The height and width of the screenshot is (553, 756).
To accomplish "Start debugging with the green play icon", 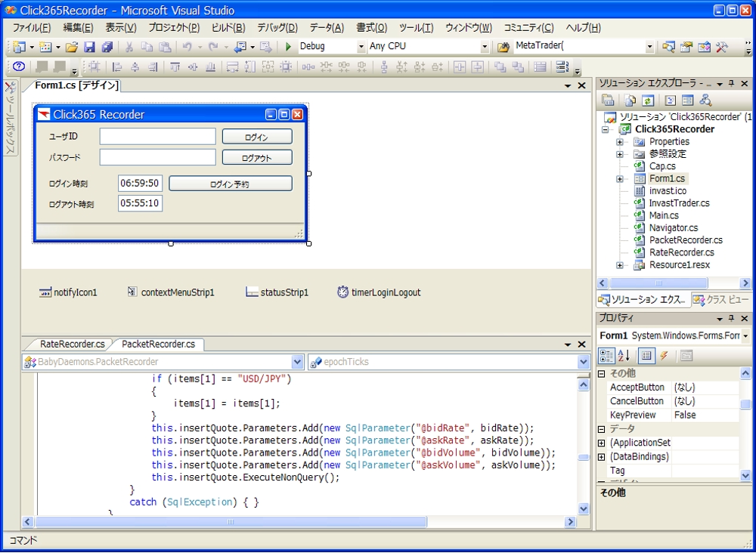I will 288,47.
